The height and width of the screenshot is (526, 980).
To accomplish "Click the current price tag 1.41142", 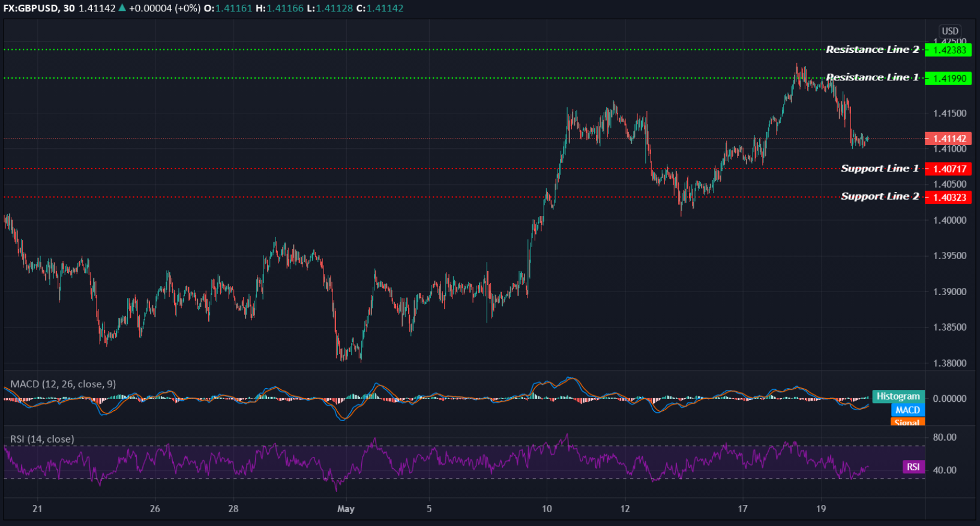I will 948,139.
